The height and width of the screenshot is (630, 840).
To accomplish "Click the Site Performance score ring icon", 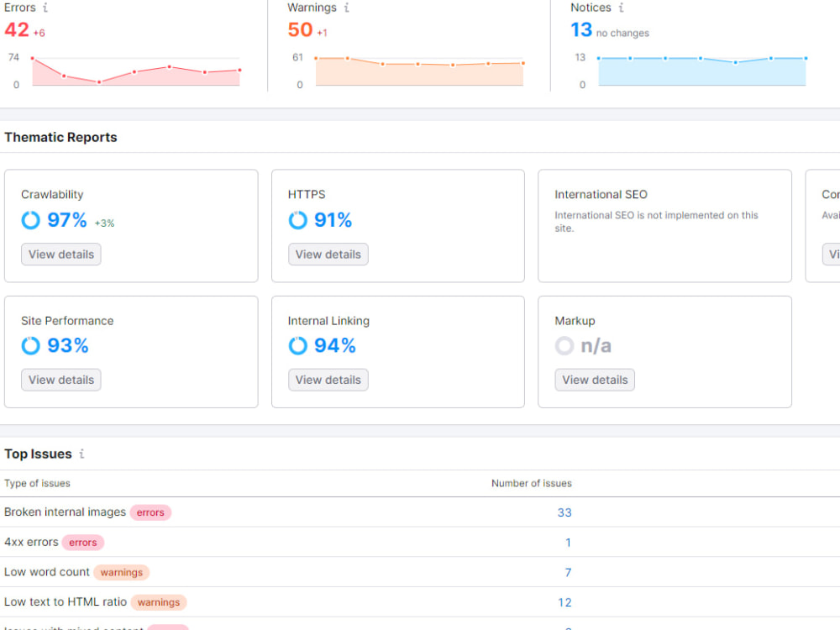I will tap(30, 345).
